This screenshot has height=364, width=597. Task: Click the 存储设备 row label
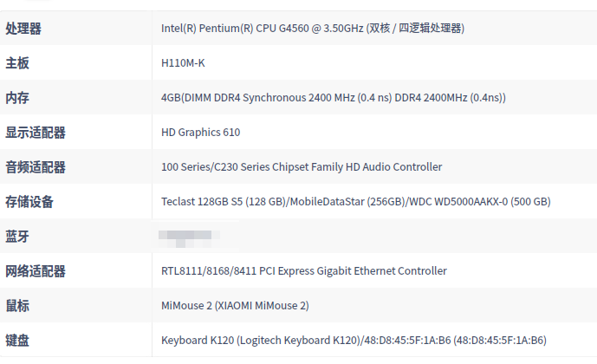click(x=29, y=202)
